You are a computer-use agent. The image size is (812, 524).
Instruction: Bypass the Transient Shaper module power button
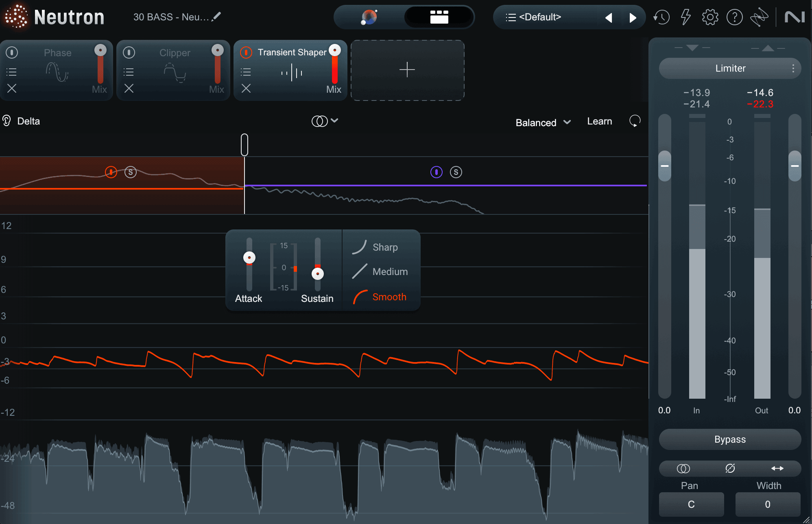pyautogui.click(x=246, y=52)
